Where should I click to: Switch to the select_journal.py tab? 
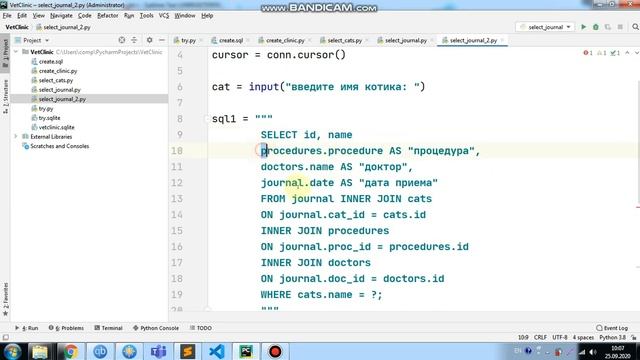click(406, 40)
